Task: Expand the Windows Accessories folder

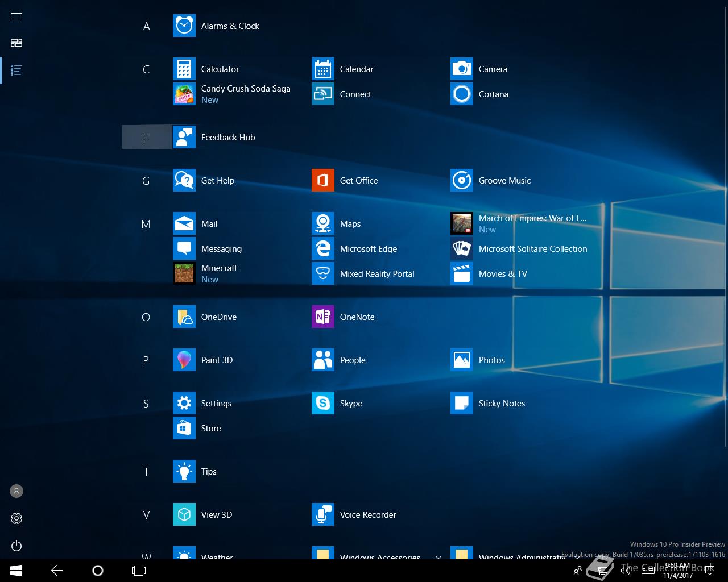Action: [377, 554]
